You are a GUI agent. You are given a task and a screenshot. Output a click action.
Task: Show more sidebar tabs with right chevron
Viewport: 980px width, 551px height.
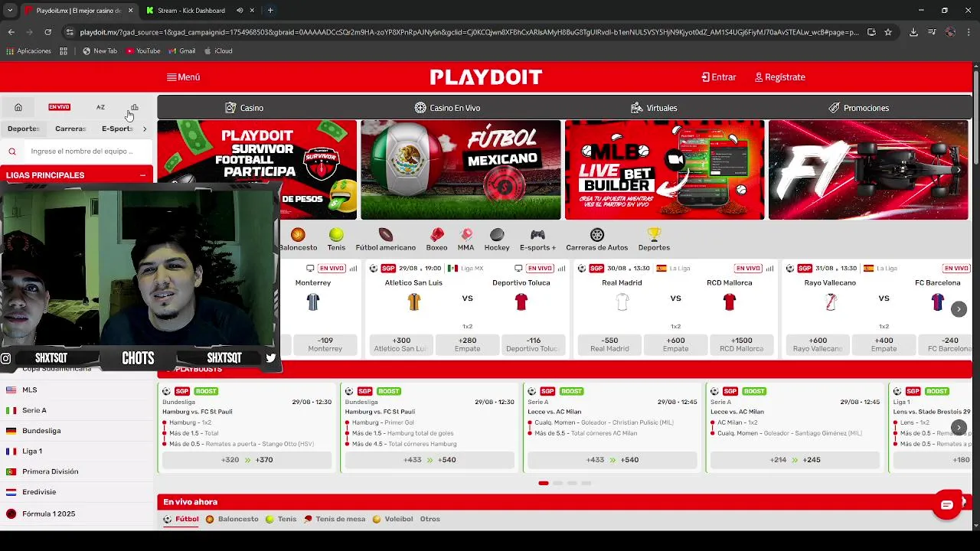point(145,129)
